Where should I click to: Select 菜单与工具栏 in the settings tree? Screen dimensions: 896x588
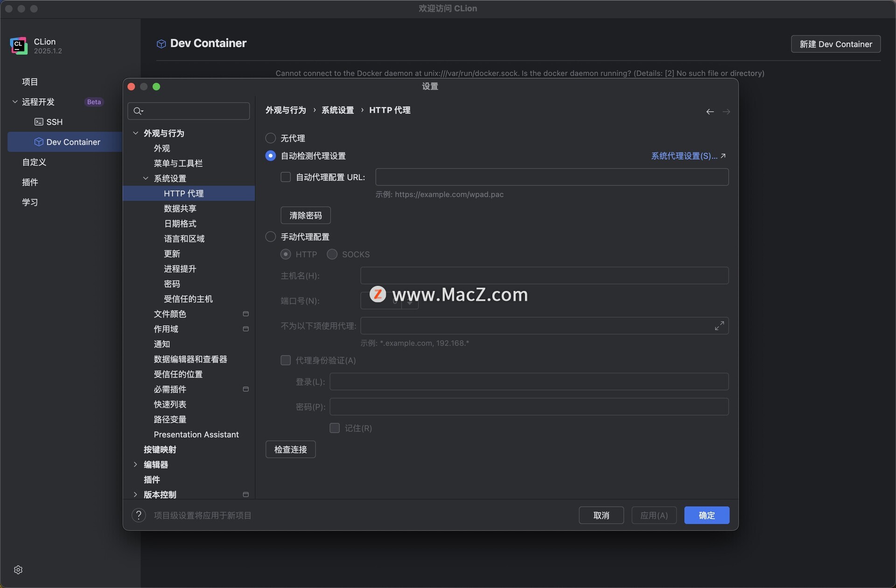(x=178, y=163)
